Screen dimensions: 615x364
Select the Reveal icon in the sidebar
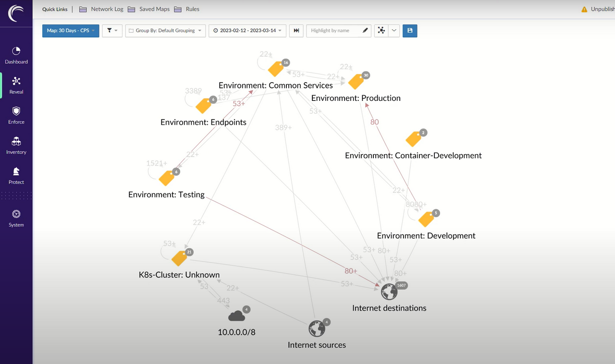click(x=16, y=85)
